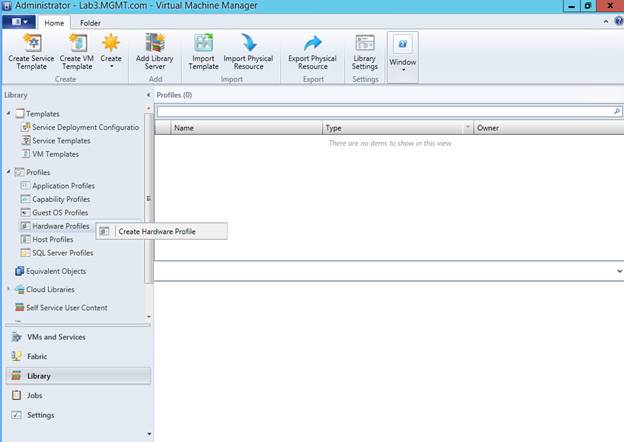Expand the details pane chevron
The width and height of the screenshot is (624, 442).
coord(619,271)
